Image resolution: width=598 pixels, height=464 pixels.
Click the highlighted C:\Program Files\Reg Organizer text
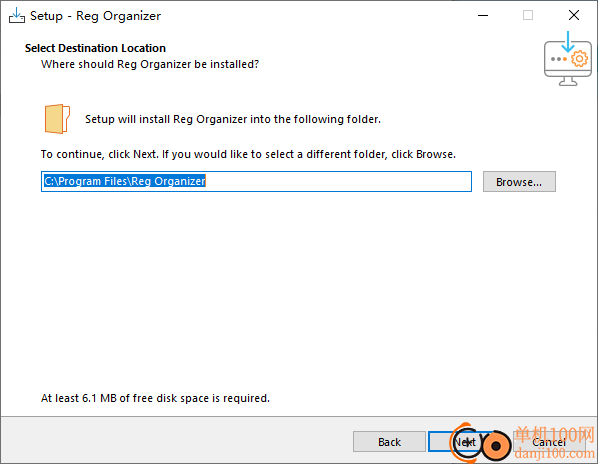[125, 181]
